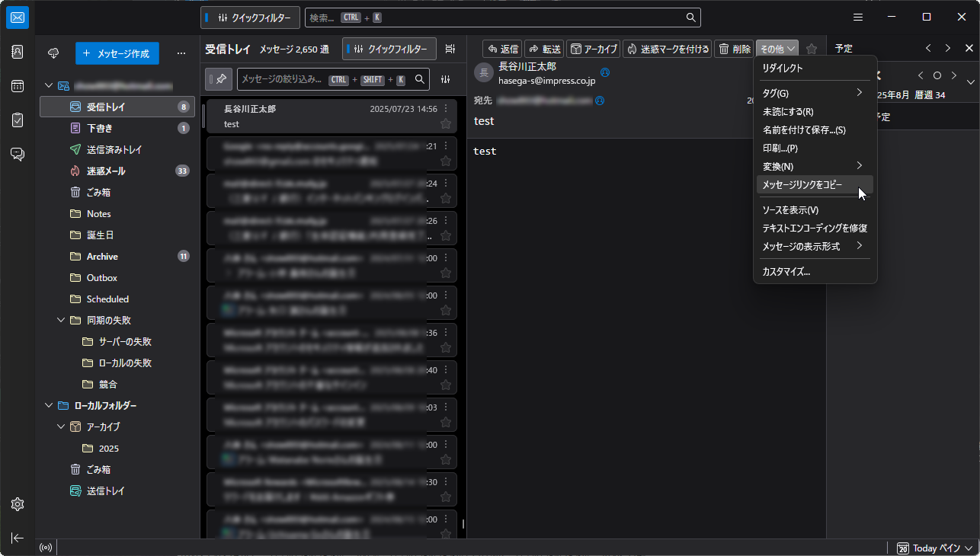The width and height of the screenshot is (980, 556).
Task: Collapse the ローカルフォルダー tree
Action: pos(49,406)
